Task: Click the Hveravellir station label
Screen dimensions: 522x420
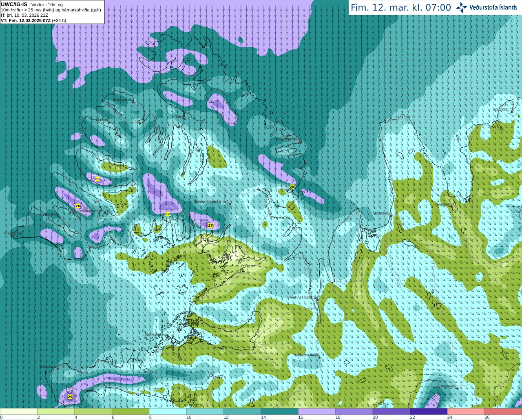Action: 447,386
